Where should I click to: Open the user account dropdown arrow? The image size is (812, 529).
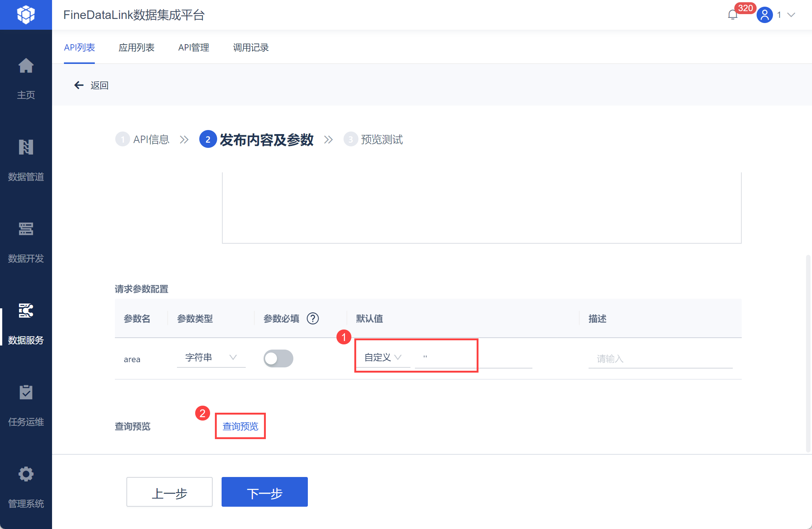coord(791,15)
